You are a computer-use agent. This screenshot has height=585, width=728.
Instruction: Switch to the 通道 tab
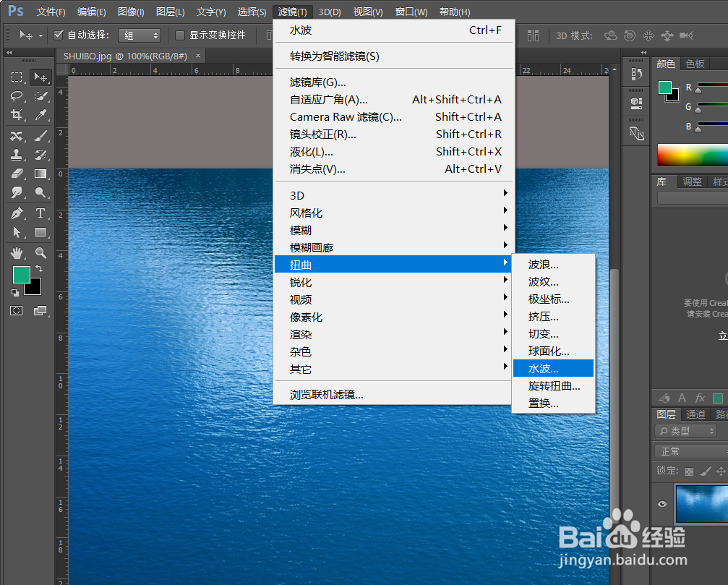click(695, 414)
